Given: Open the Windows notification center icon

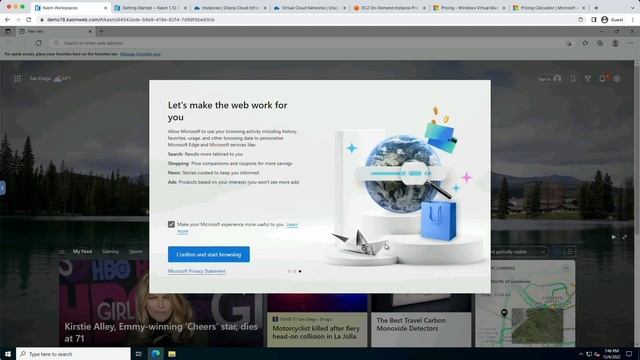Looking at the screenshot, I should point(629,354).
